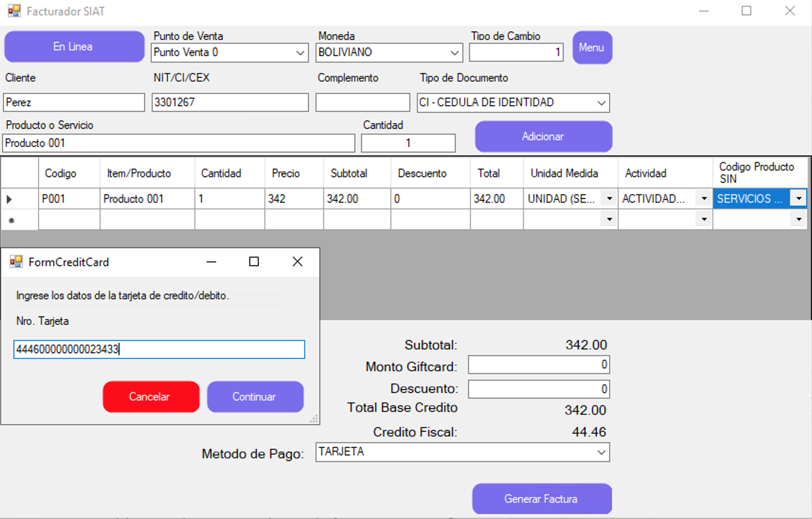Click the Nro. Tarjeta card number field
This screenshot has width=812, height=519.
pyautogui.click(x=159, y=349)
